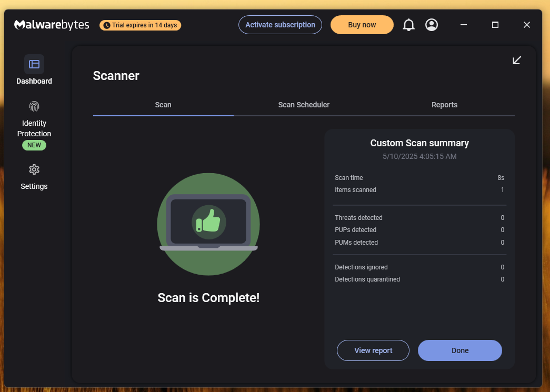
Task: Maximize the Malwarebytes window
Action: pos(495,25)
